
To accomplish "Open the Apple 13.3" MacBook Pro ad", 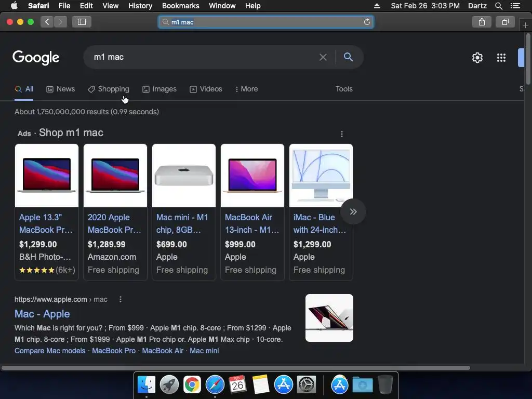I will (46, 223).
